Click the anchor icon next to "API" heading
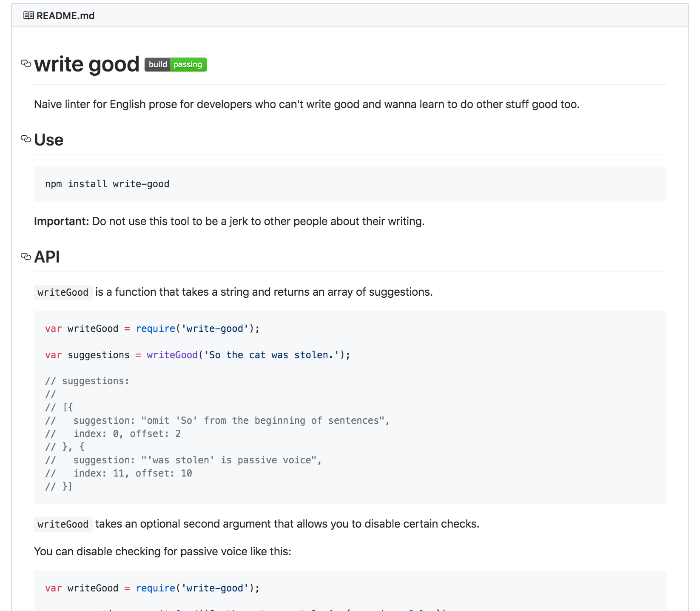 26,256
